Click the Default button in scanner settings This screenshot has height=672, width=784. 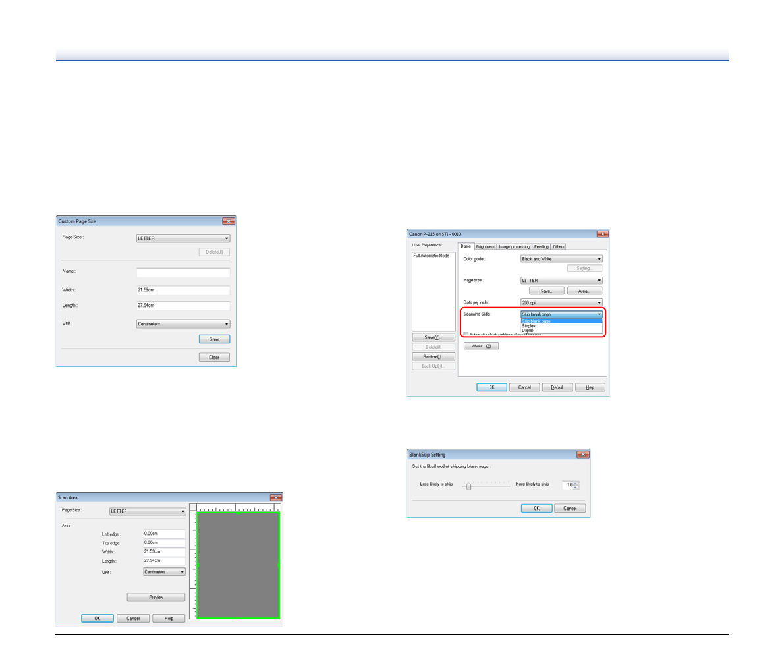(x=557, y=387)
